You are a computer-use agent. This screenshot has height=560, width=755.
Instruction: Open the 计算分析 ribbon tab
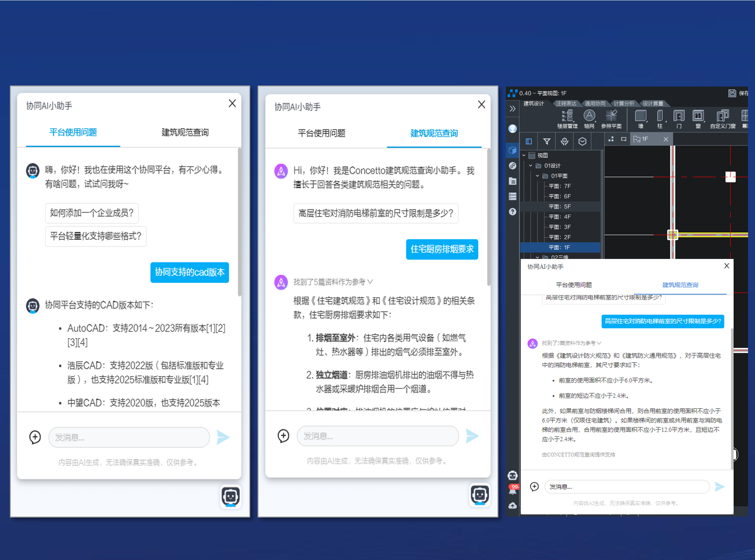[623, 103]
